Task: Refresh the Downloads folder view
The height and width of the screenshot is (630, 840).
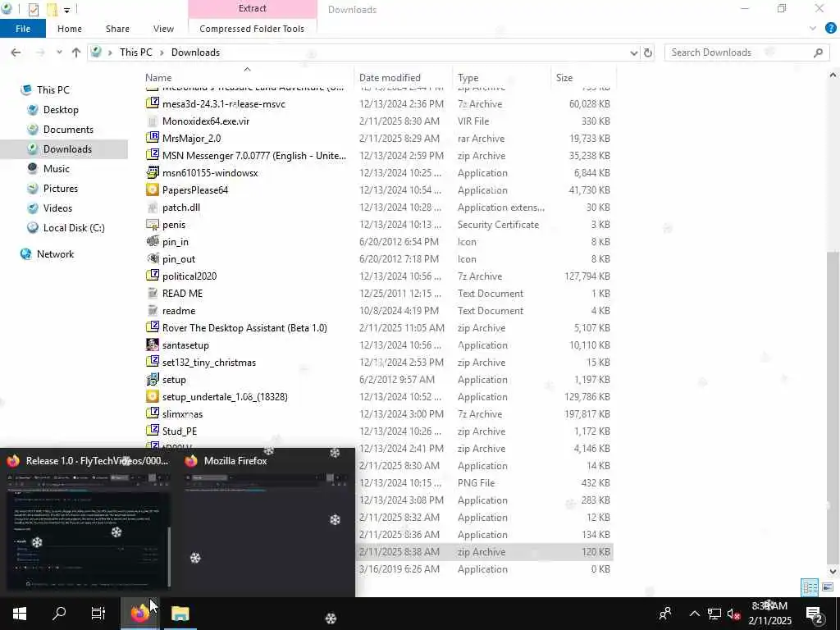Action: pyautogui.click(x=648, y=52)
